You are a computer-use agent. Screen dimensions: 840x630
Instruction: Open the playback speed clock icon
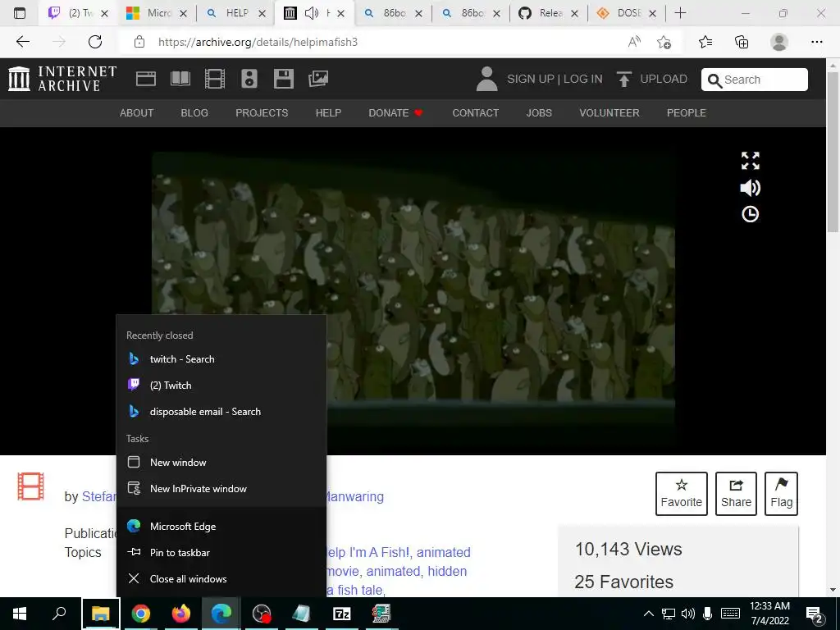[x=750, y=214]
